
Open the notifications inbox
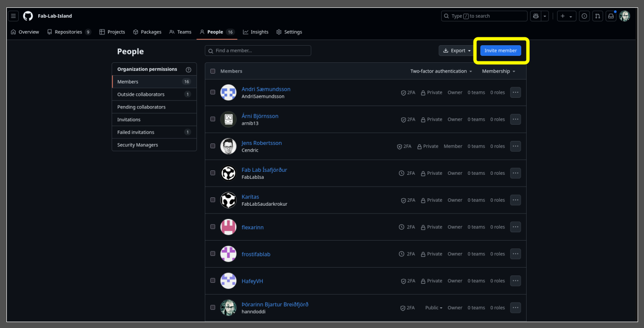[611, 16]
